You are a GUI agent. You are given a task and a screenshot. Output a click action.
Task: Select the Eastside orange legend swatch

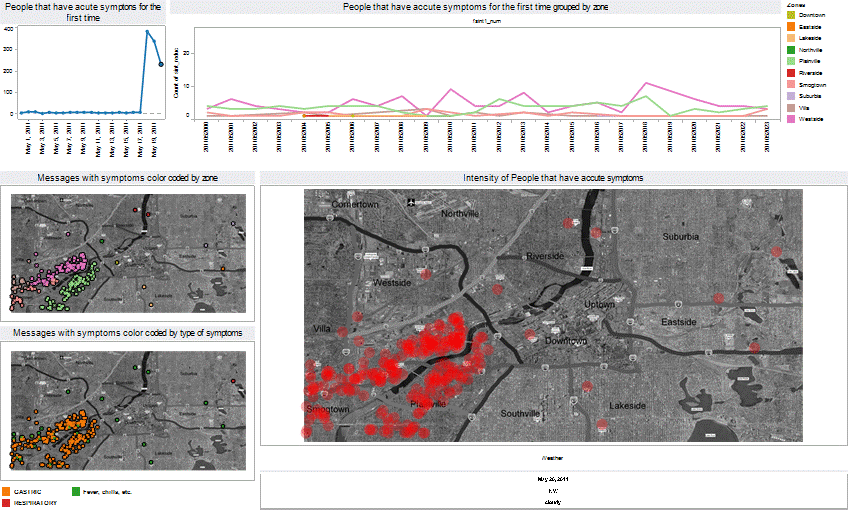click(x=791, y=27)
